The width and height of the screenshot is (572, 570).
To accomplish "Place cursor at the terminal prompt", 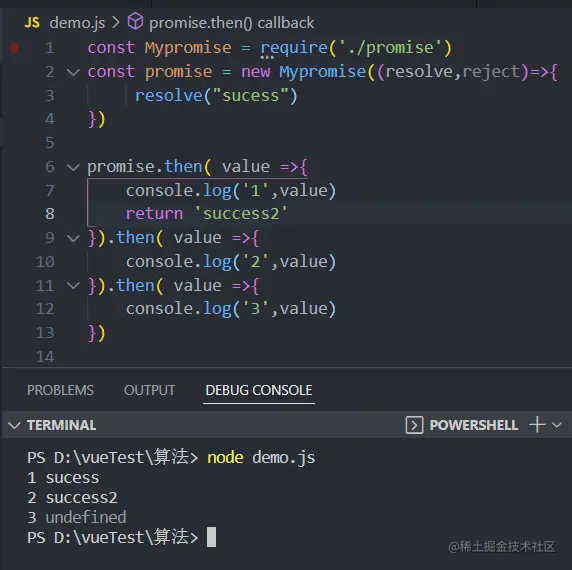I will [211, 537].
